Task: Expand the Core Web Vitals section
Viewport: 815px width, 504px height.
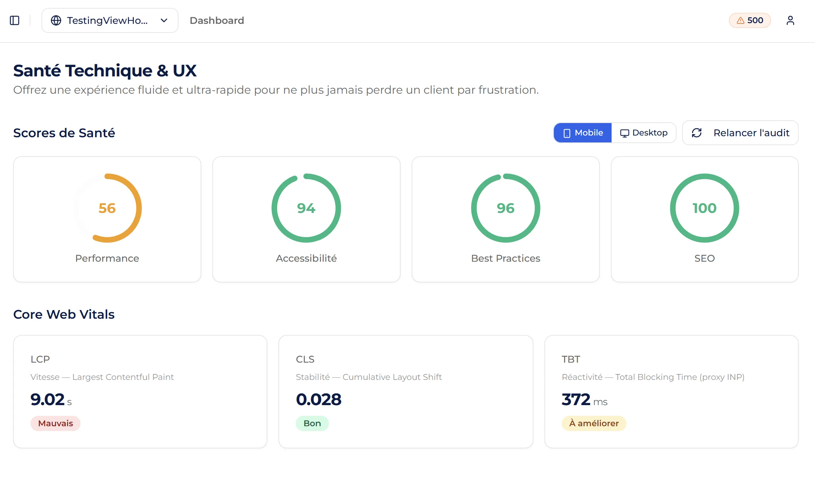Action: [64, 314]
